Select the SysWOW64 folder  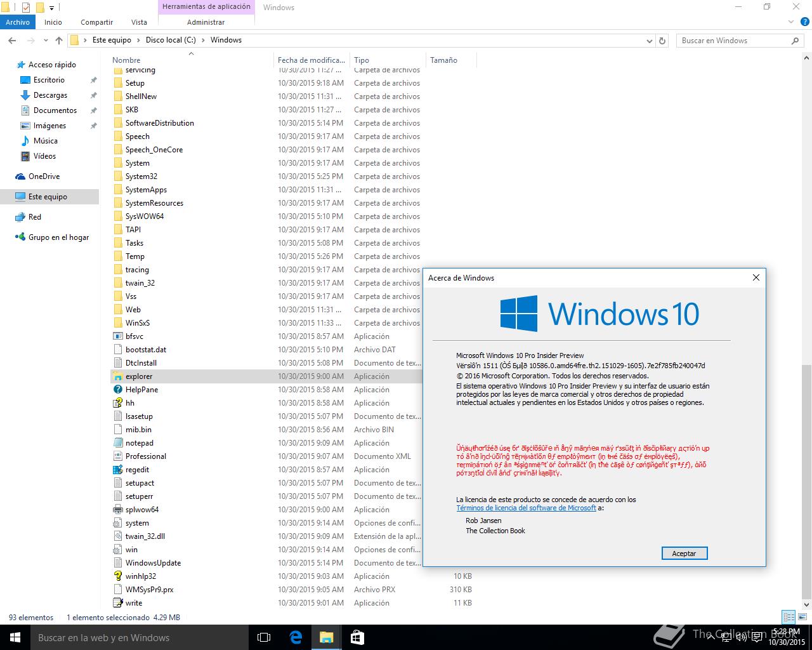pos(144,216)
